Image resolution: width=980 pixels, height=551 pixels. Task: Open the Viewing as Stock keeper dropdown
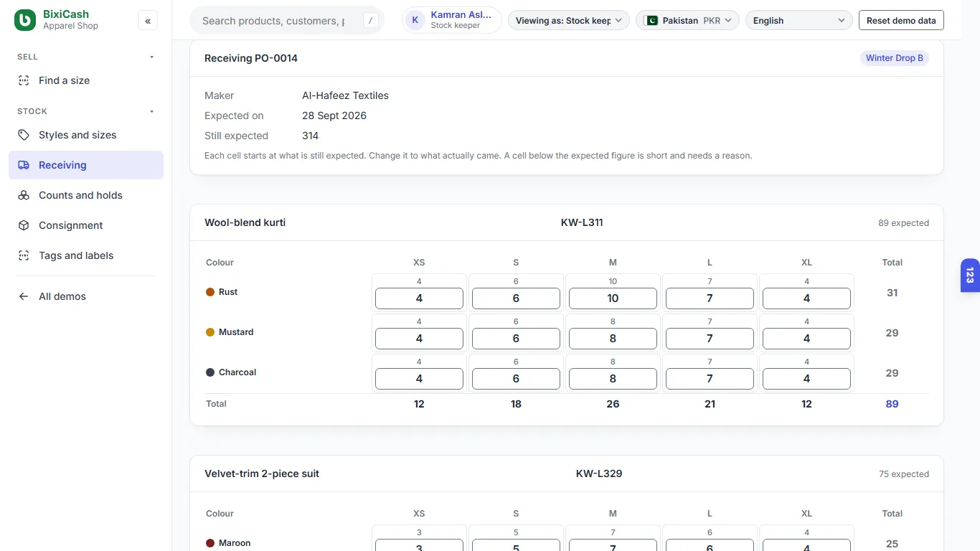pos(569,20)
